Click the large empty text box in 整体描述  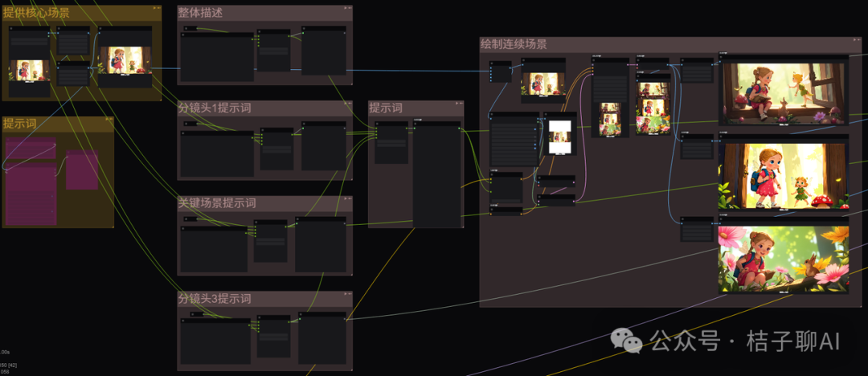pos(217,59)
